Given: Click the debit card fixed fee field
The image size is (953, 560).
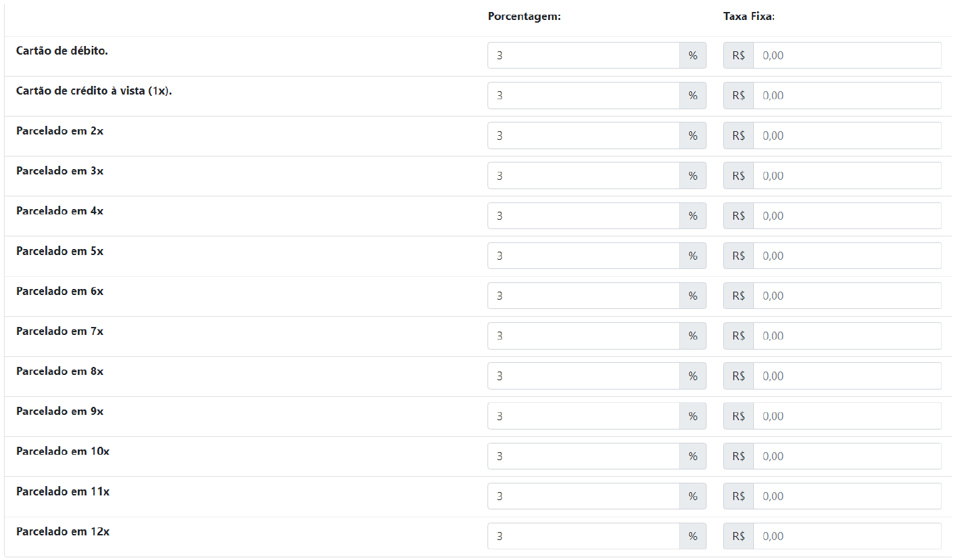Looking at the screenshot, I should [846, 55].
